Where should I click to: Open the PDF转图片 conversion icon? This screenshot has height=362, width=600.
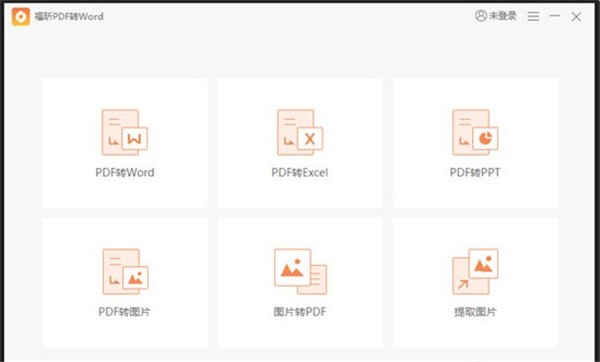coord(125,272)
